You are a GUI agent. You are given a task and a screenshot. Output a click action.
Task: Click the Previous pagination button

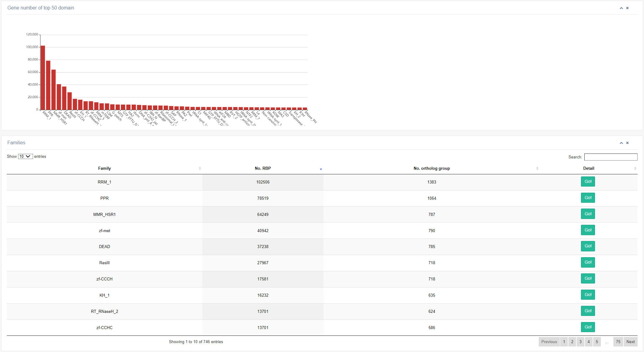(x=549, y=342)
